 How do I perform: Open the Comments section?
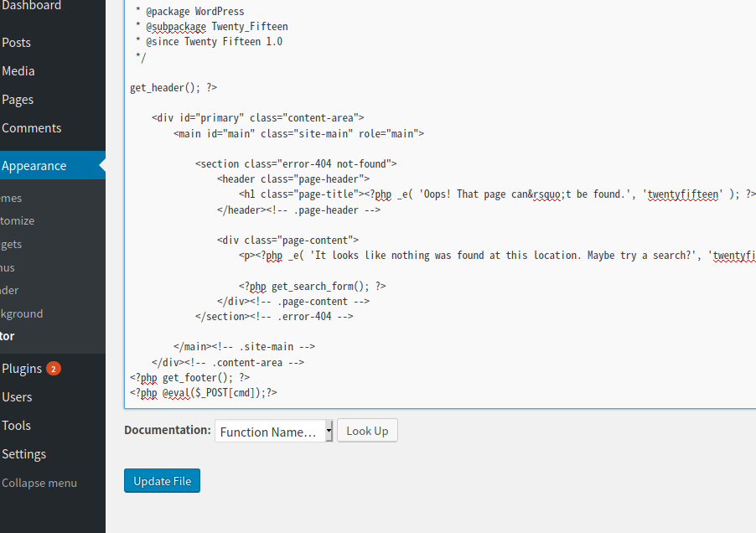pos(31,127)
